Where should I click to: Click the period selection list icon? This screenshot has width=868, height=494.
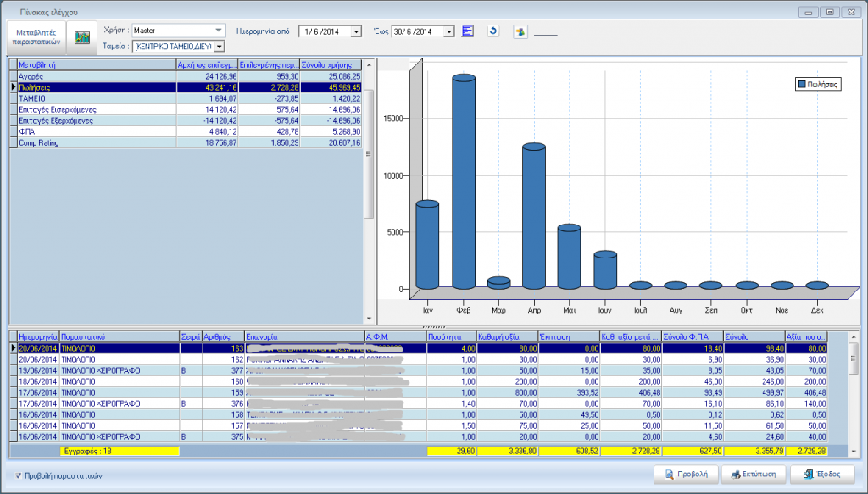coord(467,31)
